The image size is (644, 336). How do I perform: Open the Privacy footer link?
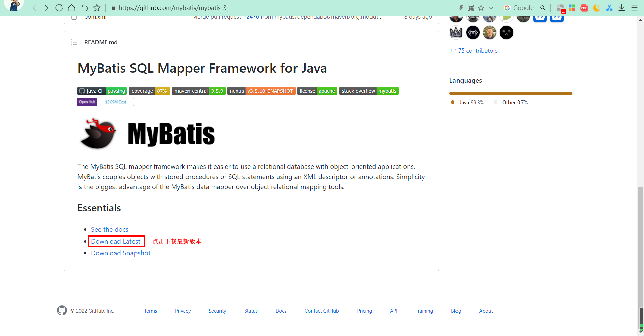[x=183, y=311]
